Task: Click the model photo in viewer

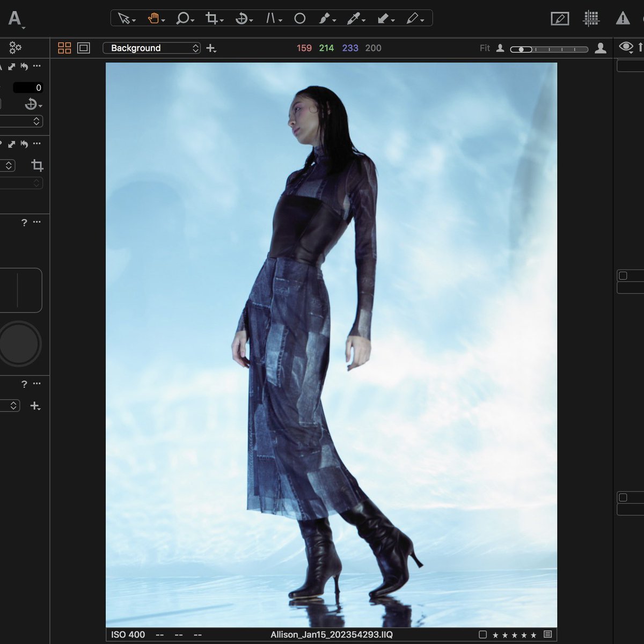Action: 331,345
